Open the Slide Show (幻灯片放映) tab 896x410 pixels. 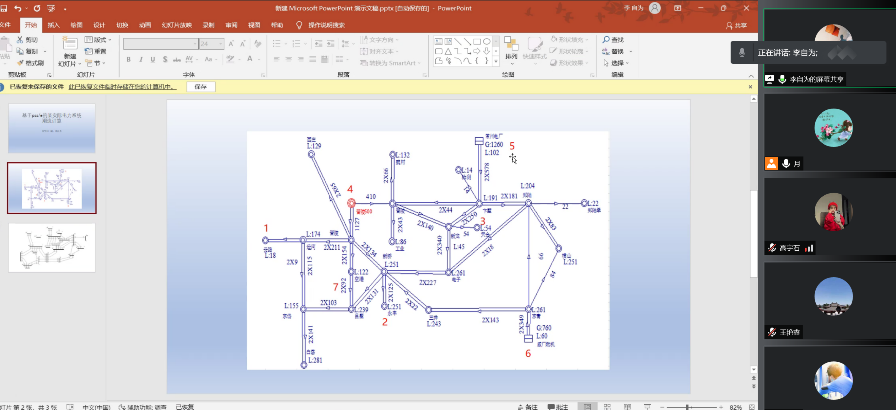(177, 25)
